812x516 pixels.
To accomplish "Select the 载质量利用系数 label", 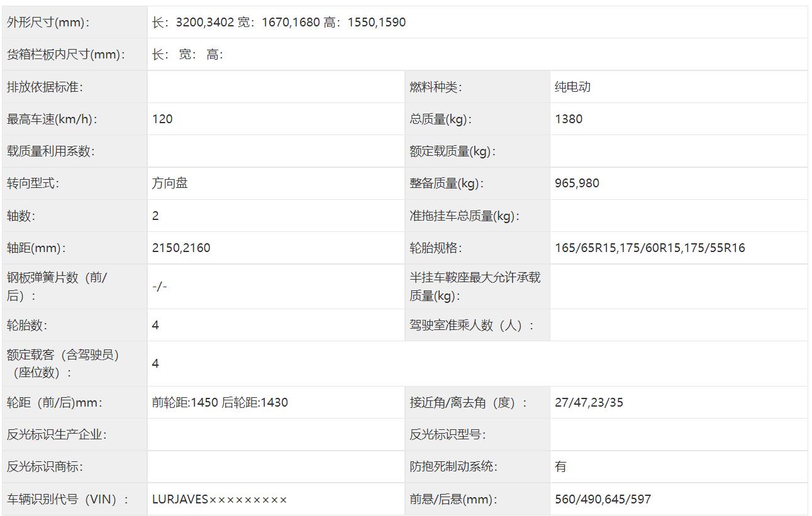I will pyautogui.click(x=50, y=151).
